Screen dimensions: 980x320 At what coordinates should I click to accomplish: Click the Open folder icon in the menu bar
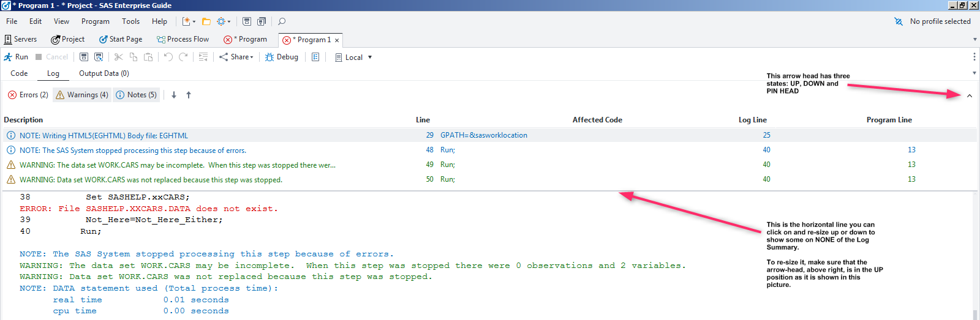pos(206,21)
